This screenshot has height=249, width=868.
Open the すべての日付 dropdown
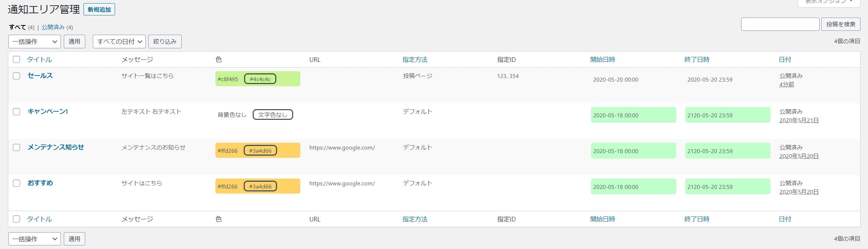point(119,41)
